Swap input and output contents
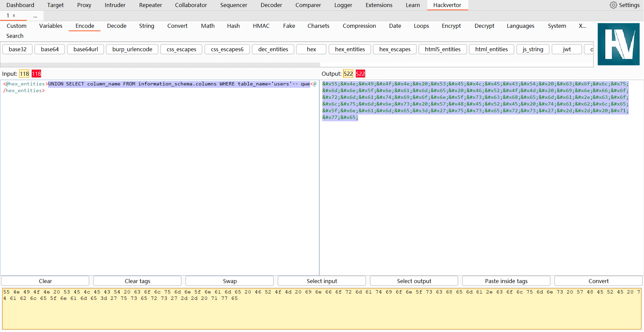644x332 pixels. [229, 281]
